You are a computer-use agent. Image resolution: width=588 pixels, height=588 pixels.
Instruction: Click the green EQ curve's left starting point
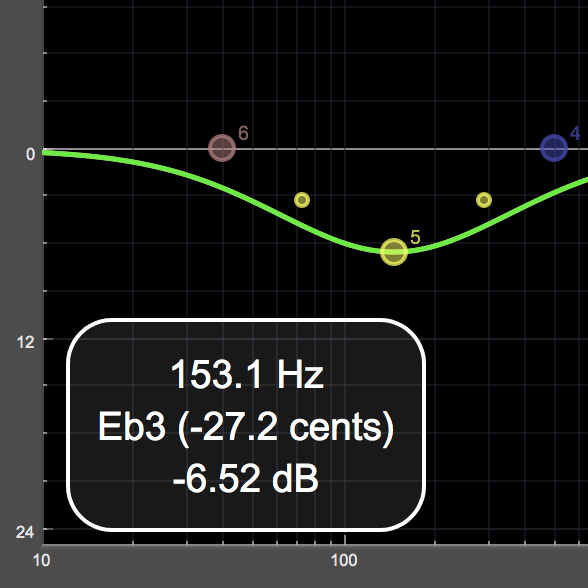(45, 152)
